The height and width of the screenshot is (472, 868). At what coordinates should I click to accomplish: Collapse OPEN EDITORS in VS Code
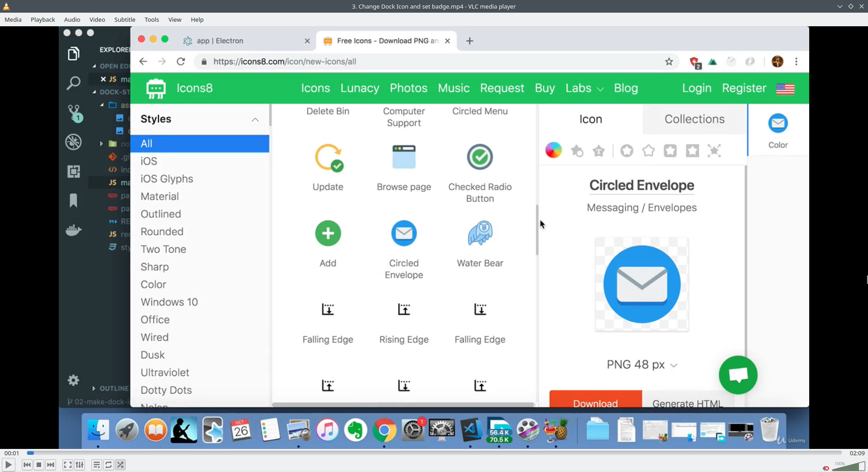tap(111, 66)
